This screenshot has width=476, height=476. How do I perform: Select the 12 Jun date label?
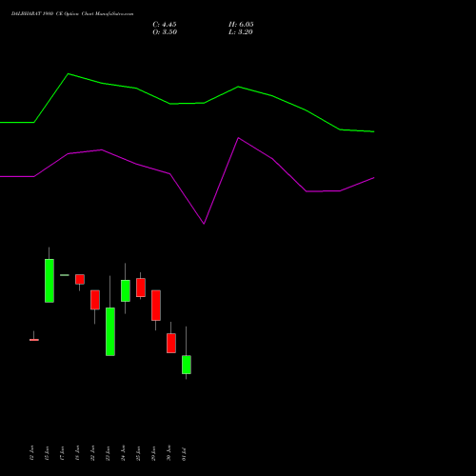(31, 453)
